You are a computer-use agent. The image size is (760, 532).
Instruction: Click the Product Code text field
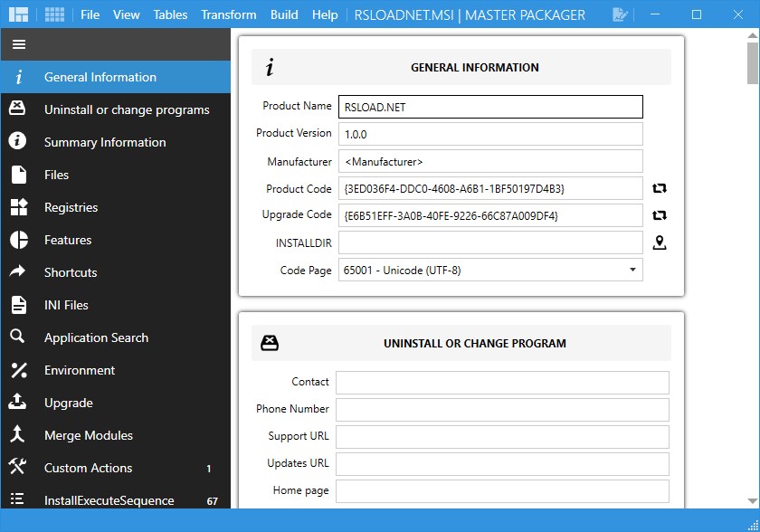coord(490,188)
